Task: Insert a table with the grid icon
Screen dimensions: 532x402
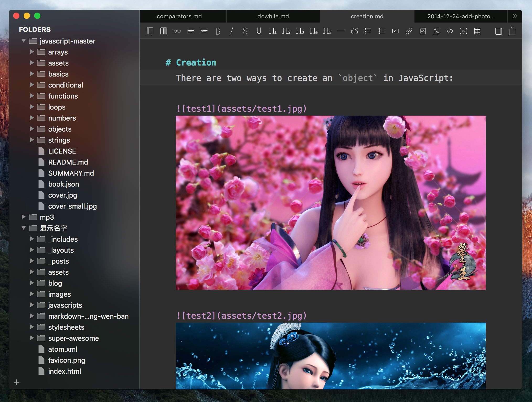Action: 477,31
